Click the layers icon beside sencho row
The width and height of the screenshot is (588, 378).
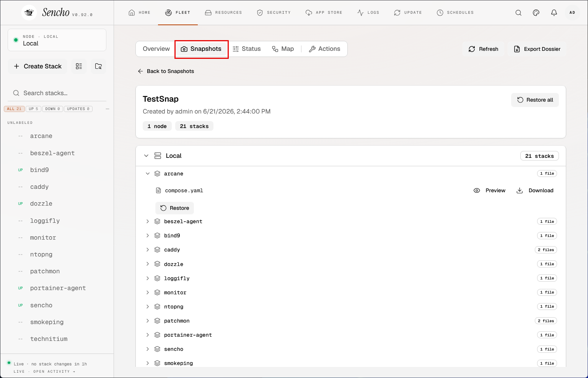[x=157, y=349]
